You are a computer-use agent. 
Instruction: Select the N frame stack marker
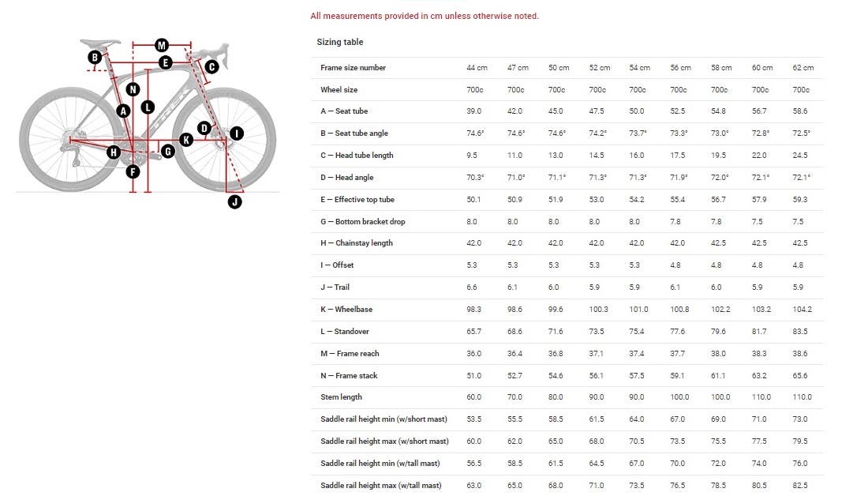coord(133,89)
